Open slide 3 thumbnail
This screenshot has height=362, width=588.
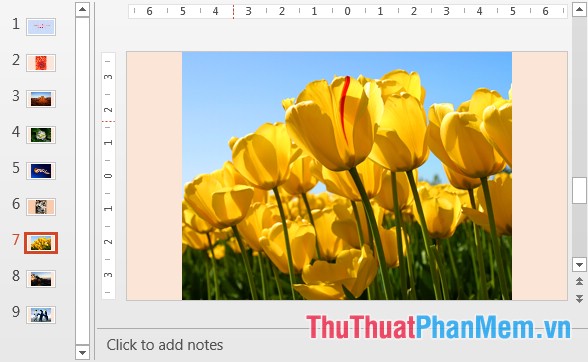41,99
